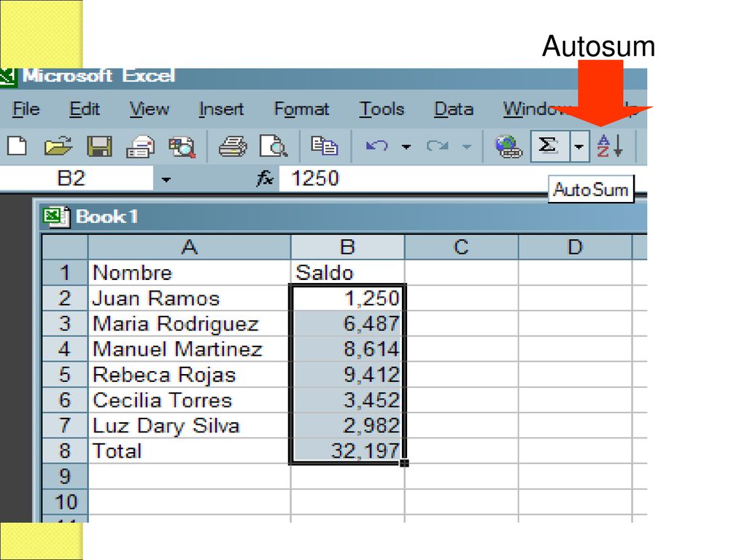Viewport: 747px width, 560px height.
Task: Click the Redo arrow icon
Action: (438, 146)
